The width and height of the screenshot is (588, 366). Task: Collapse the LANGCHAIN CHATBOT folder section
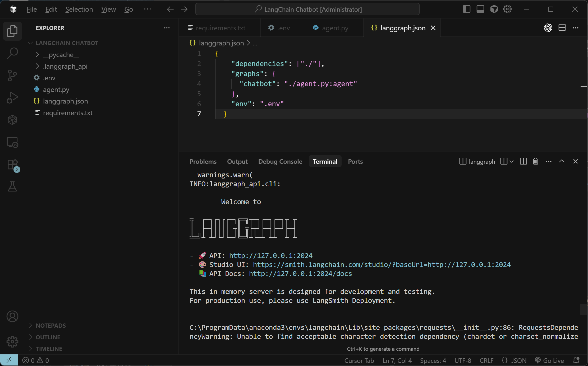coord(67,43)
